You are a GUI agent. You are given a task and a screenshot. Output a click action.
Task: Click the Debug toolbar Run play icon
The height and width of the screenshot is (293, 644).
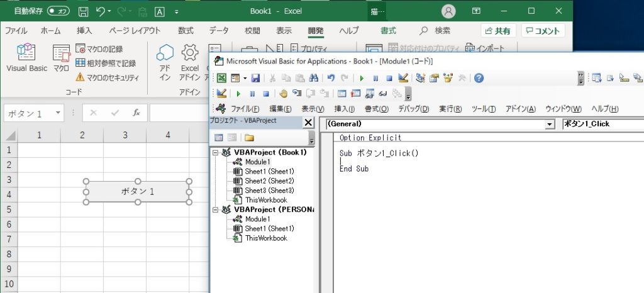[238, 94]
